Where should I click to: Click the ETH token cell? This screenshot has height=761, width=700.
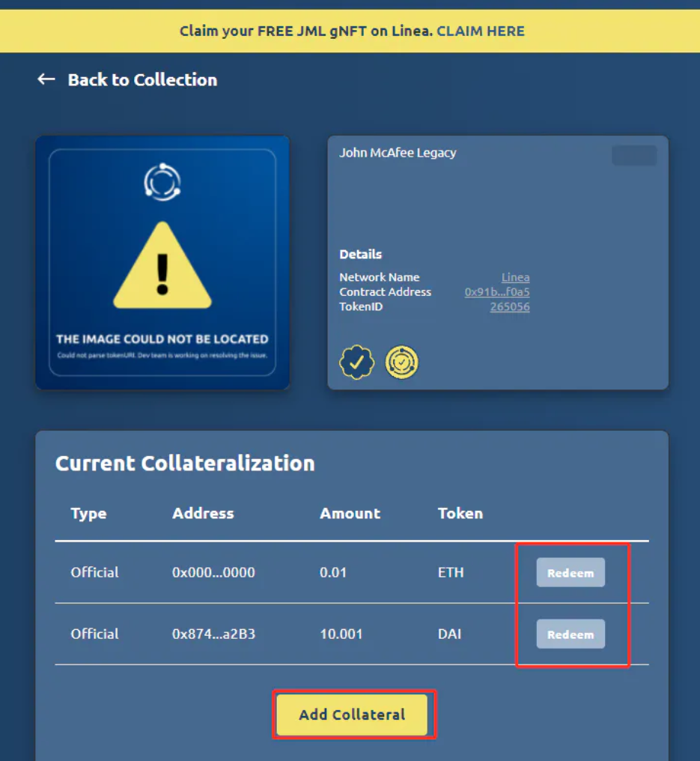(451, 572)
